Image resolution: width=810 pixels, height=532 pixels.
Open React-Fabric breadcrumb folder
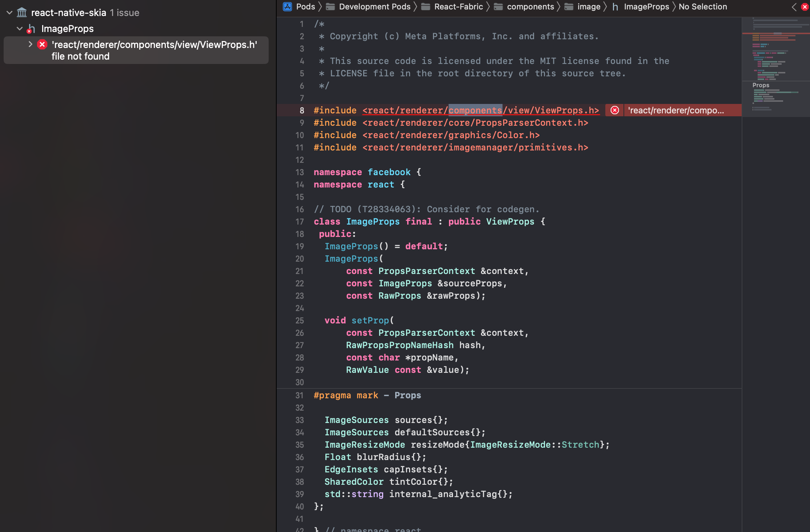[458, 7]
